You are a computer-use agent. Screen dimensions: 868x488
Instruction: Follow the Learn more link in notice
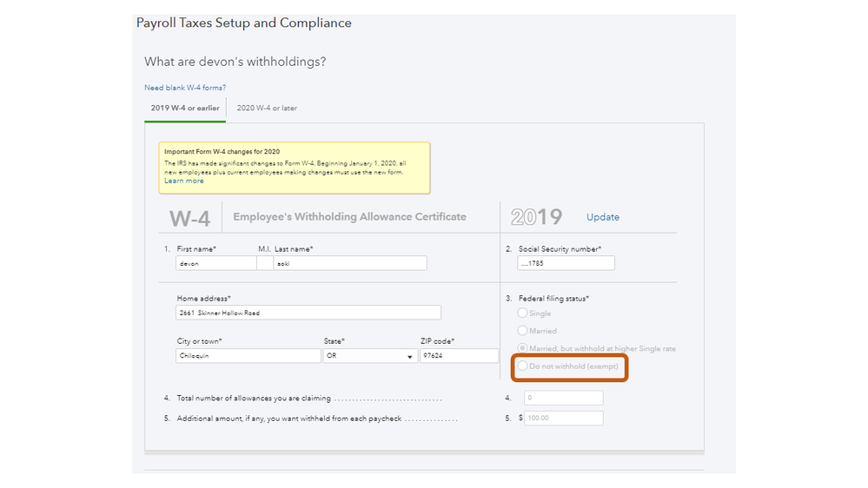click(x=184, y=181)
